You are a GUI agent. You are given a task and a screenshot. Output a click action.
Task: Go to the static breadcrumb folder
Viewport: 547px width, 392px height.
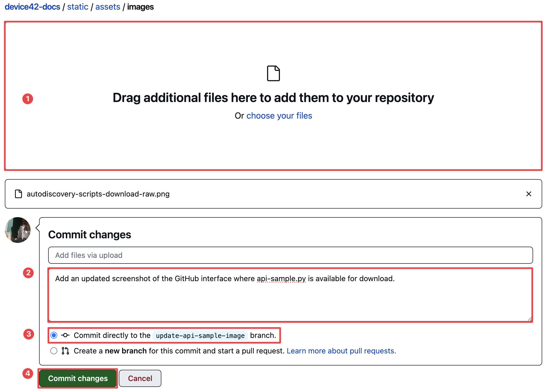pos(78,7)
